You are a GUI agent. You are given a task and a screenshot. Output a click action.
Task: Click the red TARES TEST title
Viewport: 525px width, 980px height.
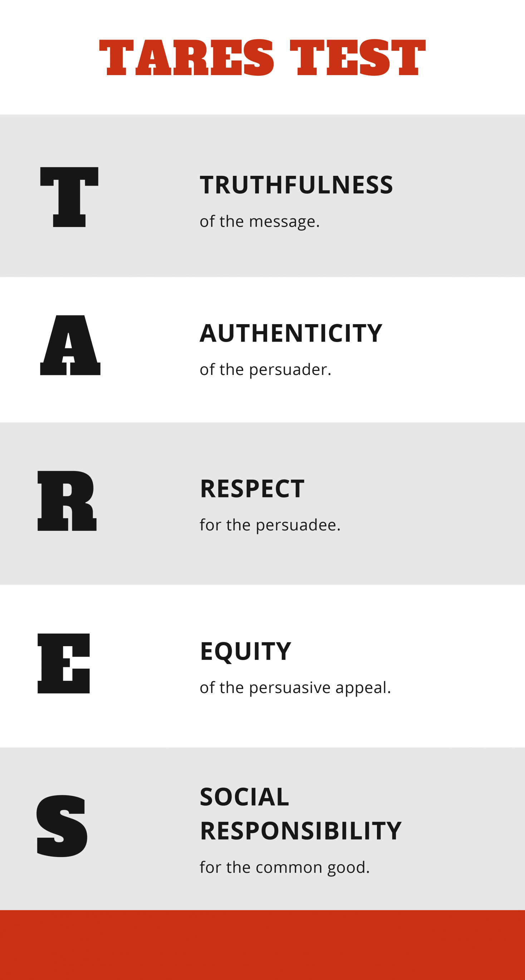[262, 58]
